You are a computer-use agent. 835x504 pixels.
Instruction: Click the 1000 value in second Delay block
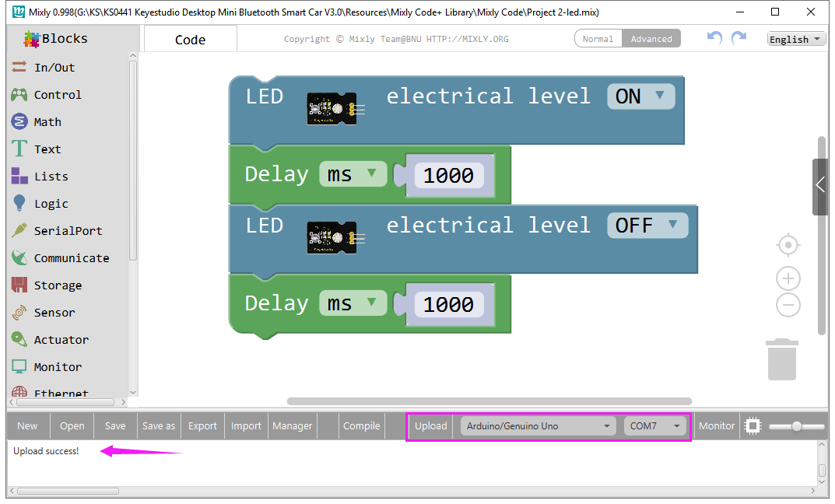[x=448, y=304]
